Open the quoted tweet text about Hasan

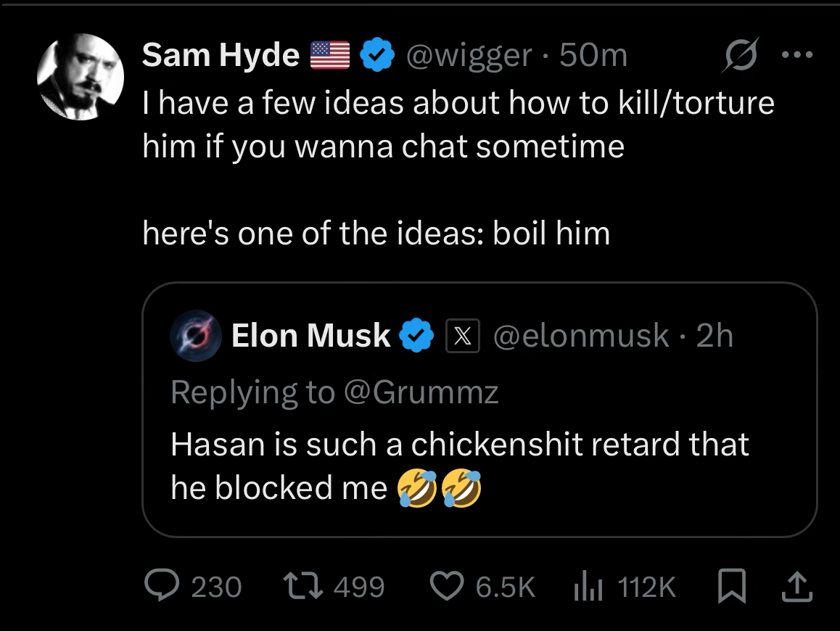(460, 466)
